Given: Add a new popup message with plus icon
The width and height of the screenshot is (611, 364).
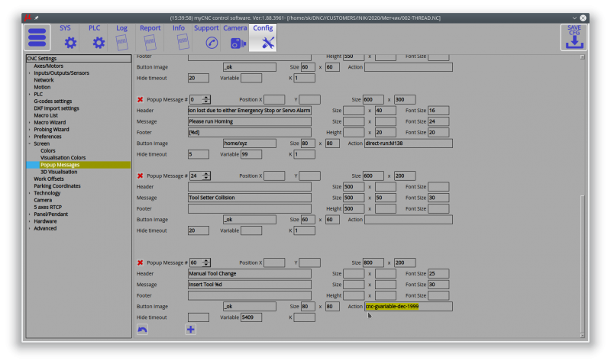Looking at the screenshot, I should [191, 329].
